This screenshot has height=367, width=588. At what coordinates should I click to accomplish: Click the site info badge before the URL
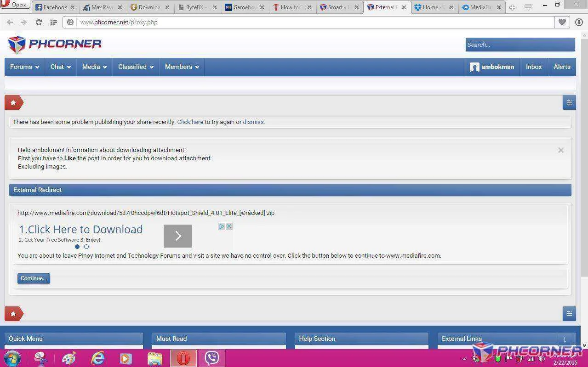coord(70,22)
